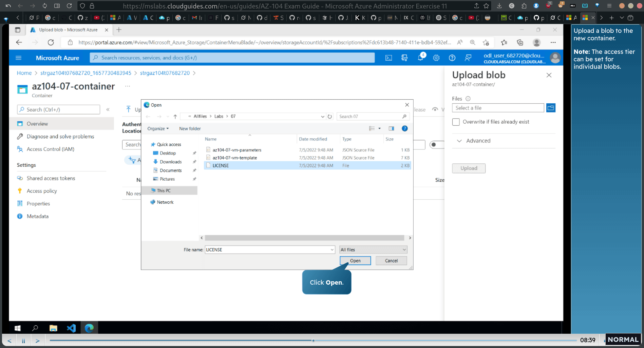This screenshot has height=348, width=644.
Task: Click the Azure account avatar
Action: click(x=555, y=58)
